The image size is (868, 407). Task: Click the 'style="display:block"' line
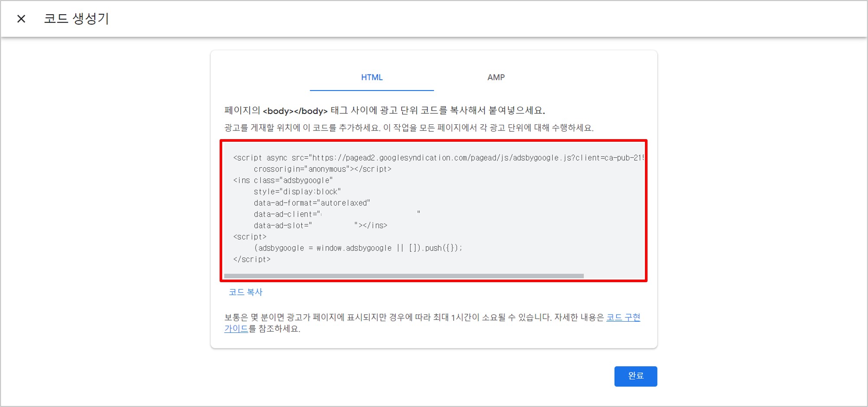pos(297,192)
